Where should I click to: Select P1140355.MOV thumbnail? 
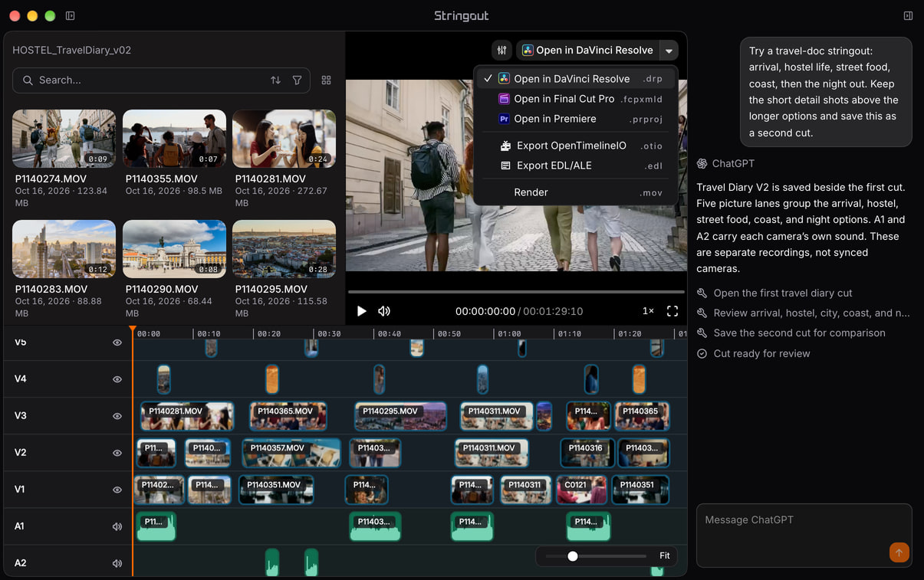tap(174, 139)
